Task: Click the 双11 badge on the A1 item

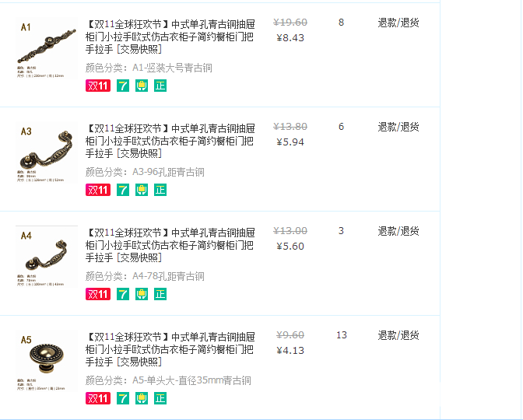Action: click(x=97, y=86)
